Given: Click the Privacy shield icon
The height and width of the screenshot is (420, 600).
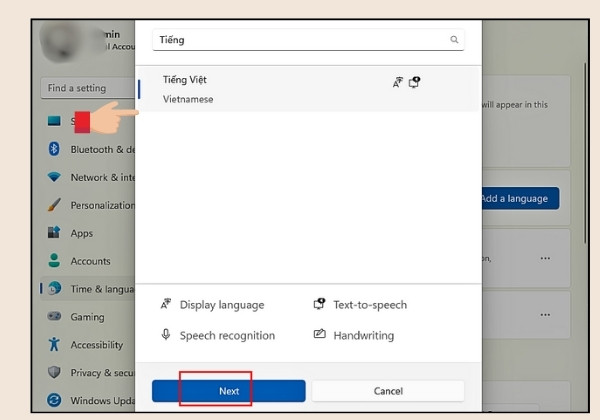Looking at the screenshot, I should point(54,372).
